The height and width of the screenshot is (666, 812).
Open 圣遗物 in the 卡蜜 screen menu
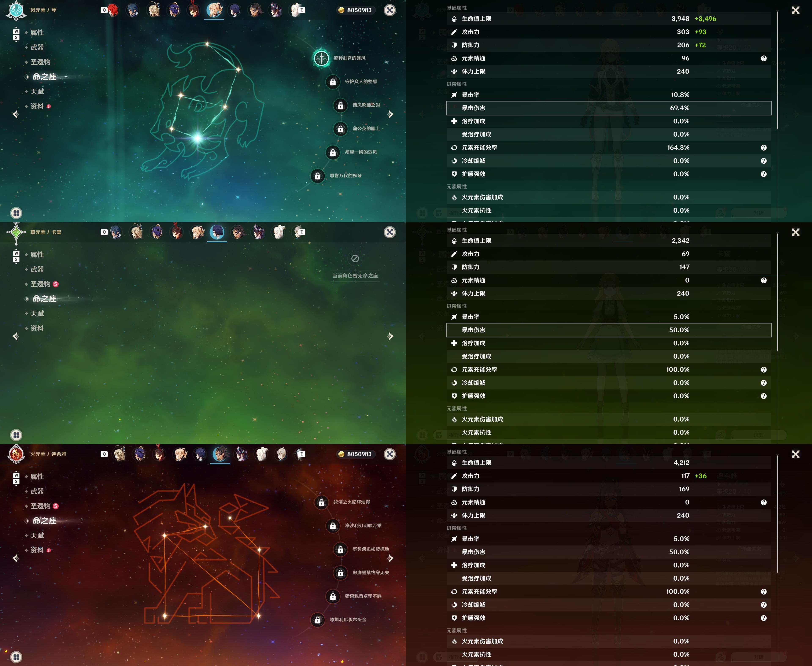point(40,284)
